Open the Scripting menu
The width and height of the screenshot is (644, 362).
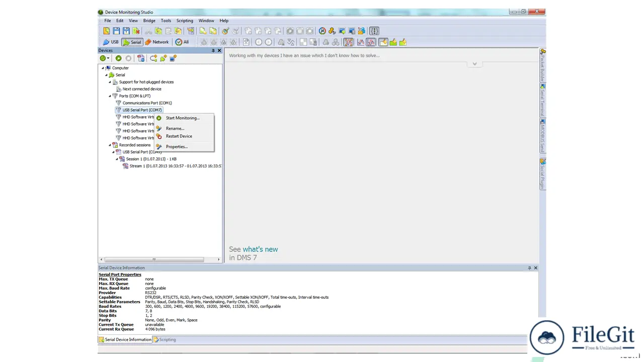pos(185,21)
